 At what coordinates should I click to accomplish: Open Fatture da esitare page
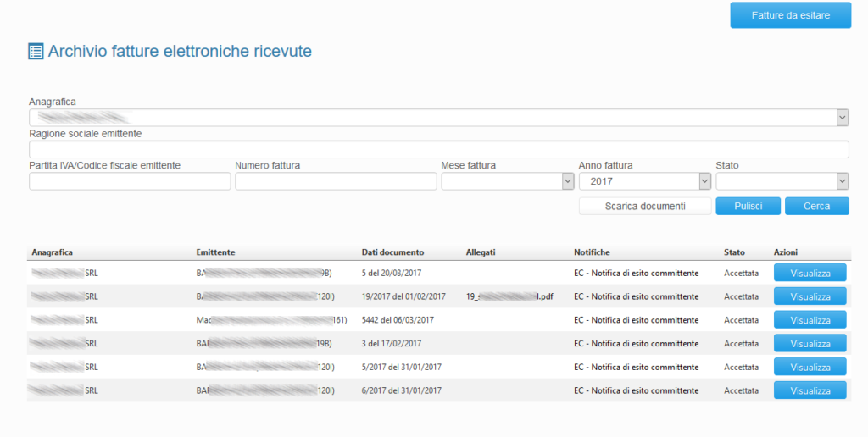(x=790, y=15)
